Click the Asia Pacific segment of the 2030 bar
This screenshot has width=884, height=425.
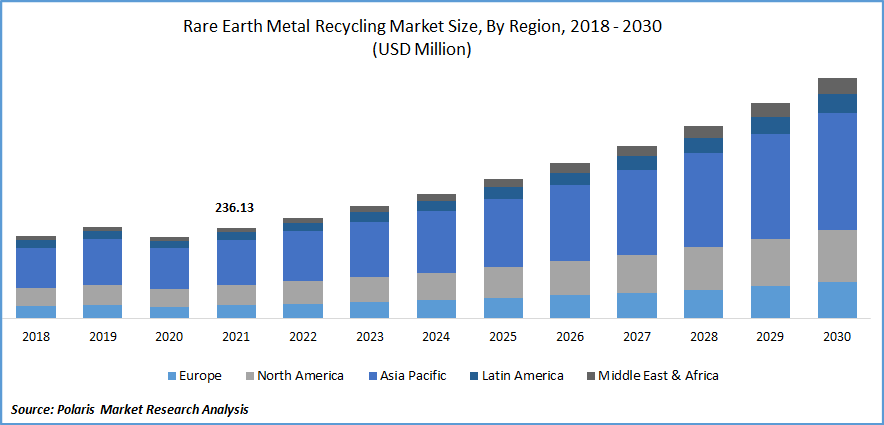837,171
